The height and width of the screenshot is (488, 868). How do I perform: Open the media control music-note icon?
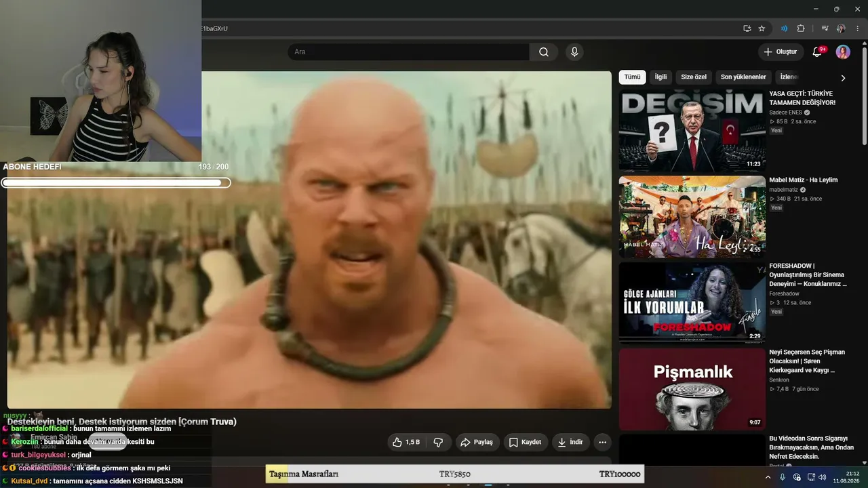[x=825, y=28]
